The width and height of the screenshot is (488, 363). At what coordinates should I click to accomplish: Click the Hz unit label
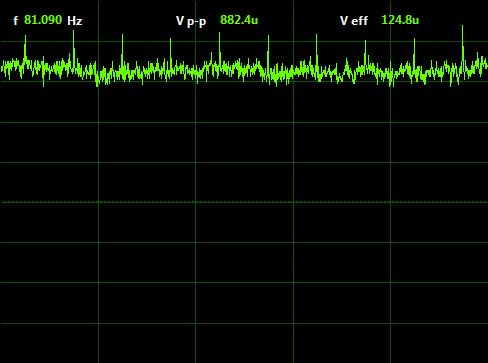75,21
